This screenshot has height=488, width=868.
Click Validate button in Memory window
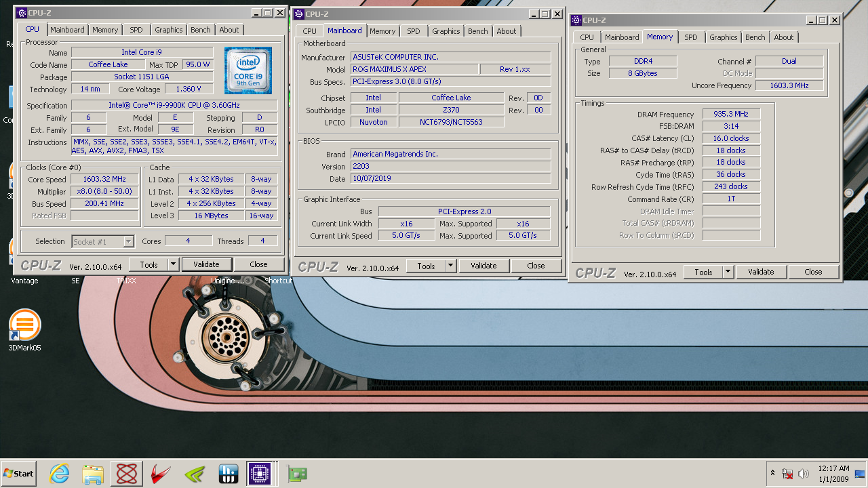click(x=761, y=272)
